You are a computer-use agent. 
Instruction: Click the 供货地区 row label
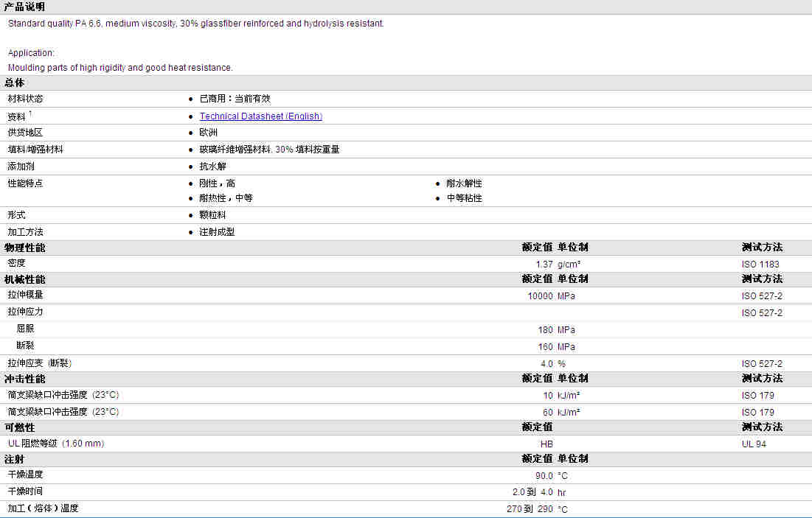click(x=25, y=133)
